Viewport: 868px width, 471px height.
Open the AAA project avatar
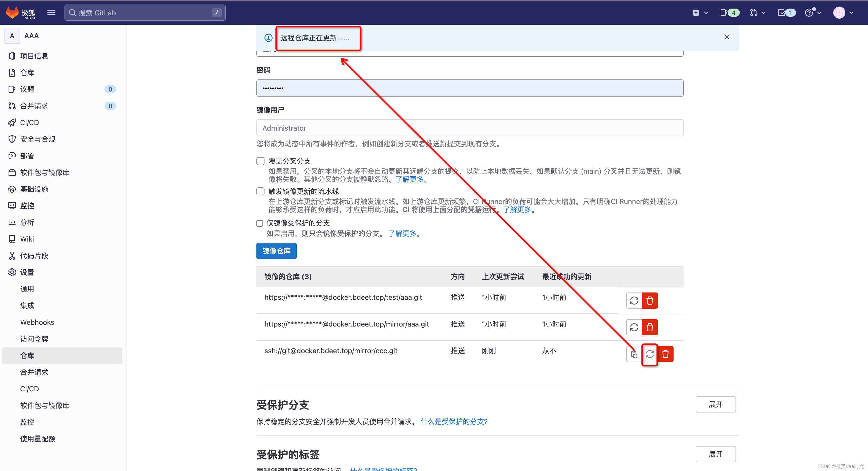click(12, 36)
